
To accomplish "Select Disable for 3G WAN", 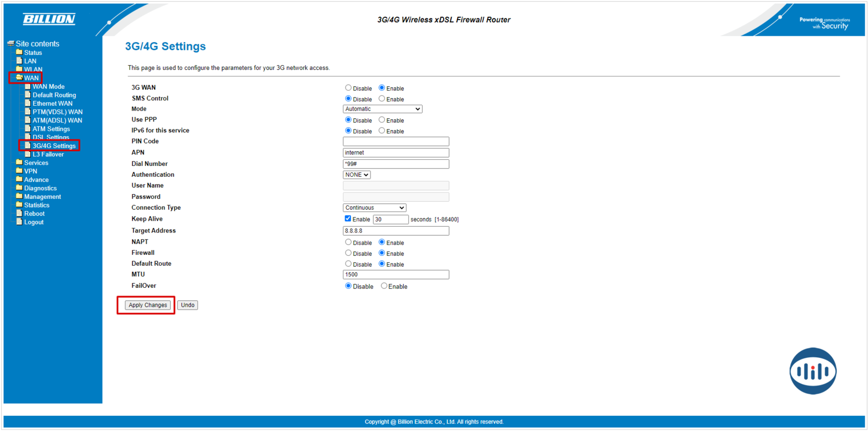I will pyautogui.click(x=348, y=88).
